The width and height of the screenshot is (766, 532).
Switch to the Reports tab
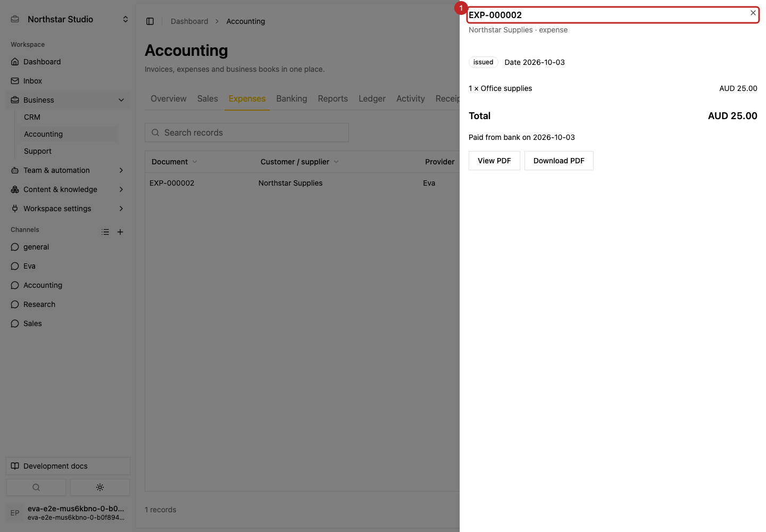click(333, 99)
